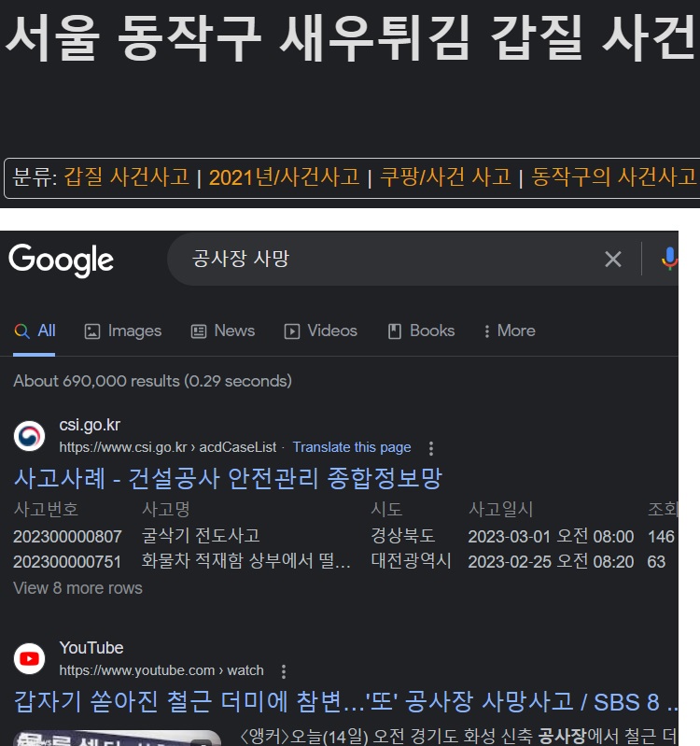Screen dimensions: 700x746
Task: Open 사고사례 - 건설공사 안전관리 종합정보망 result
Action: click(x=228, y=478)
